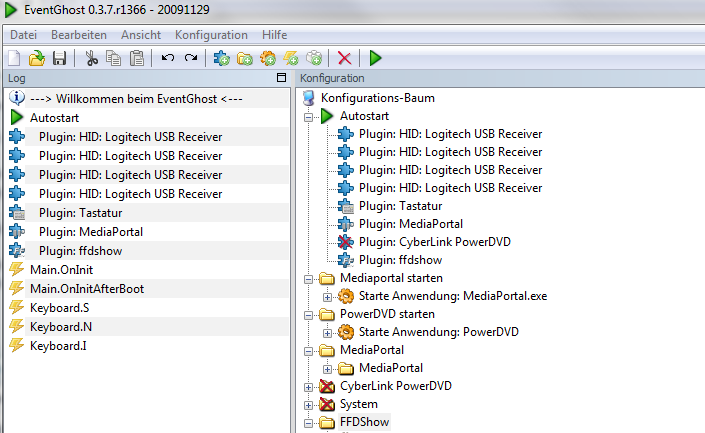Select the Keyboard.N log entry

pos(61,327)
